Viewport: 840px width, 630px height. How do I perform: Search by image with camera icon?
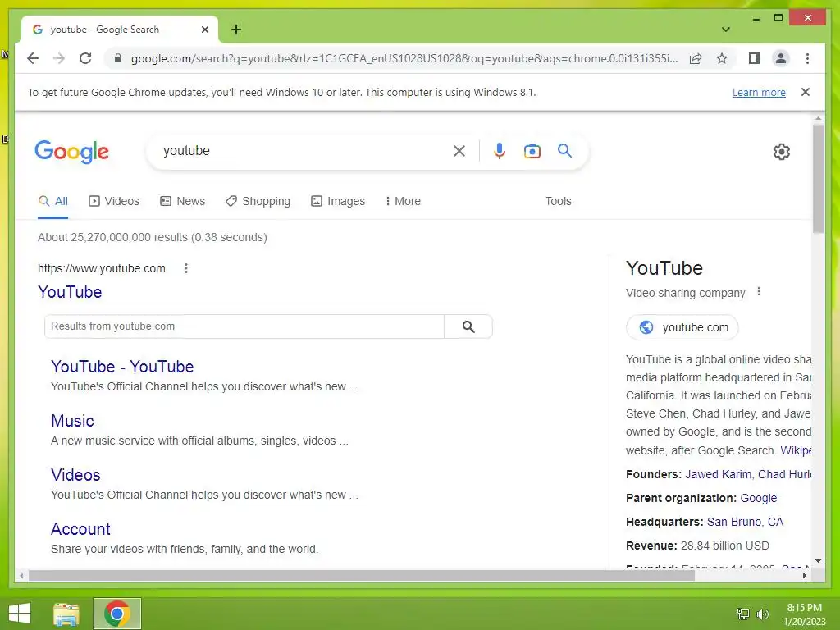[532, 151]
